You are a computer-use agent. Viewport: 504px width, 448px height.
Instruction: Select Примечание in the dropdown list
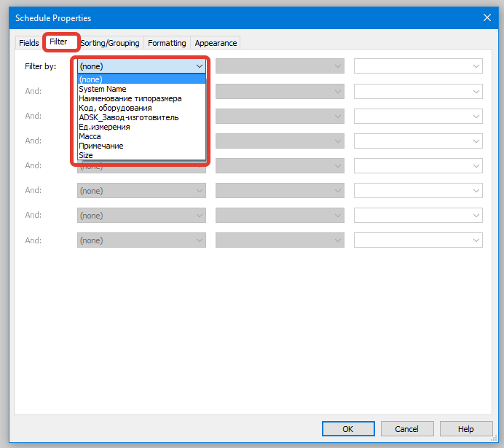click(141, 146)
